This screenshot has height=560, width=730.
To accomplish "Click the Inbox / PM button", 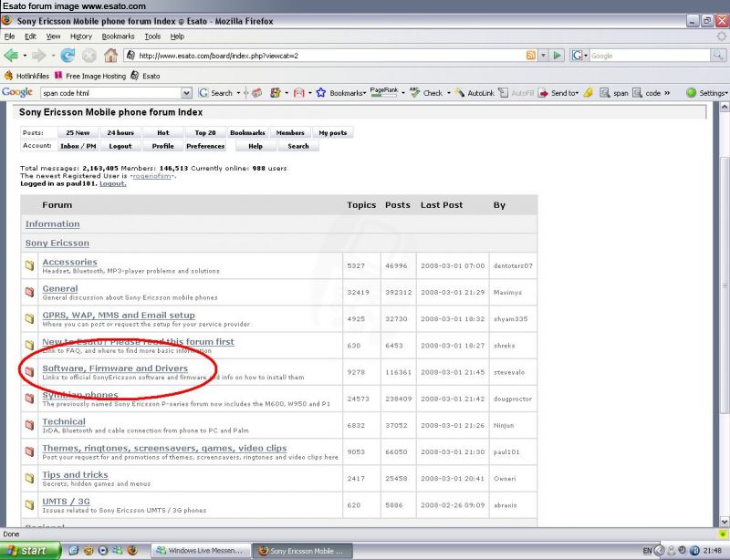I will [x=78, y=146].
